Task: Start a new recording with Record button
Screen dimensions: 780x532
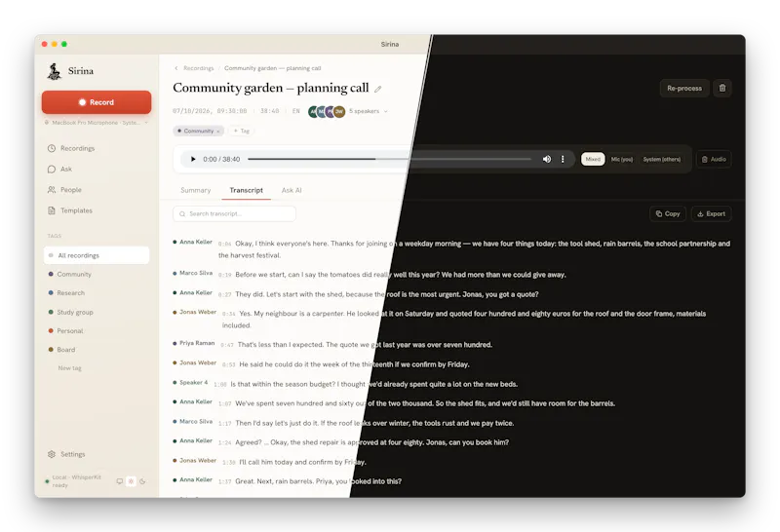Action: (x=97, y=102)
